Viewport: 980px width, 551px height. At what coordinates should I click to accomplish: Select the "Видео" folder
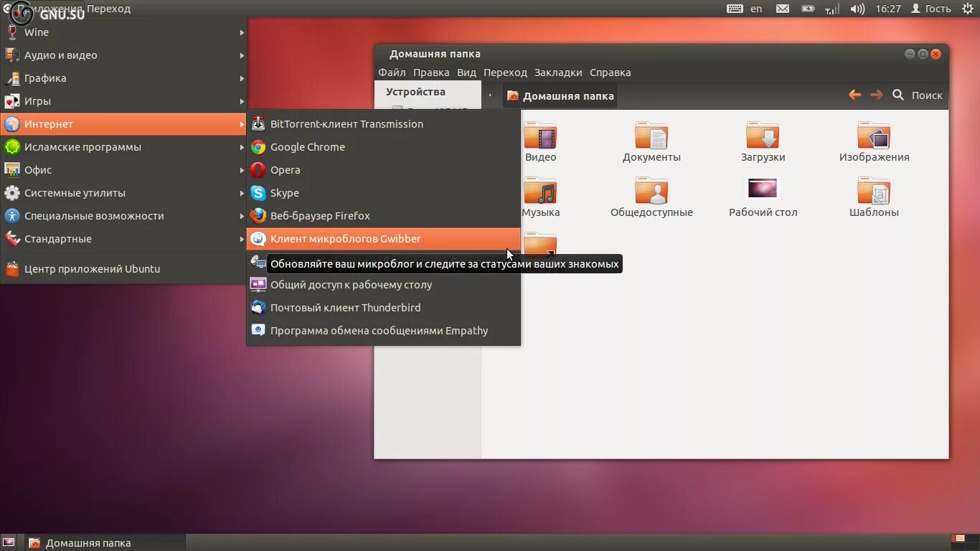[540, 142]
